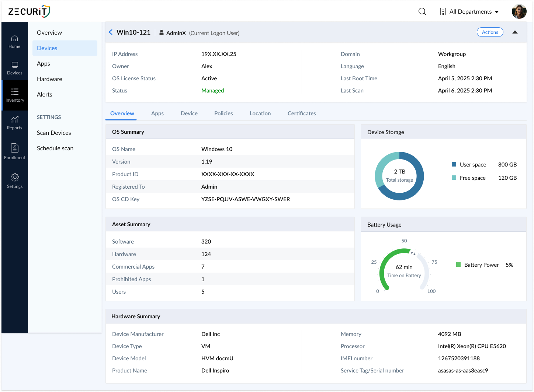Open the search magnifier in the top bar
The width and height of the screenshot is (534, 392).
point(422,11)
